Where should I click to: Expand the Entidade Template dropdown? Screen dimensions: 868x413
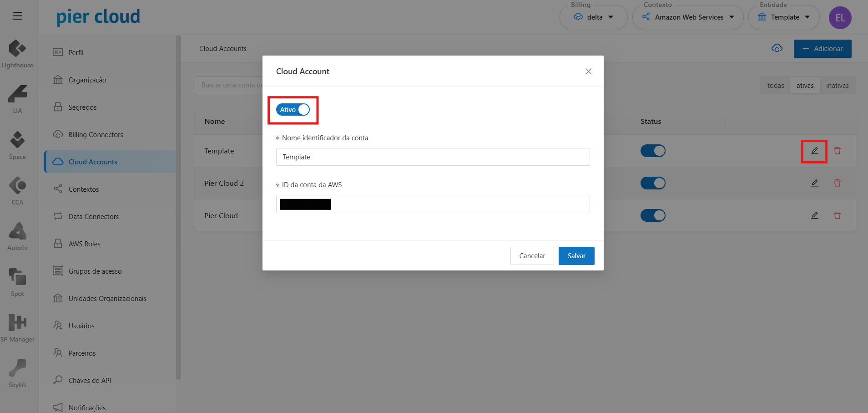tap(784, 17)
